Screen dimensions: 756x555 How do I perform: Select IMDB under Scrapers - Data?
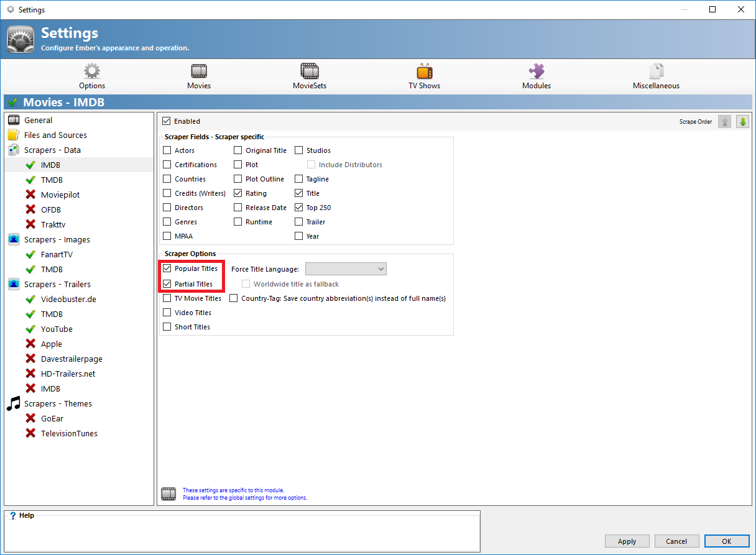[50, 165]
